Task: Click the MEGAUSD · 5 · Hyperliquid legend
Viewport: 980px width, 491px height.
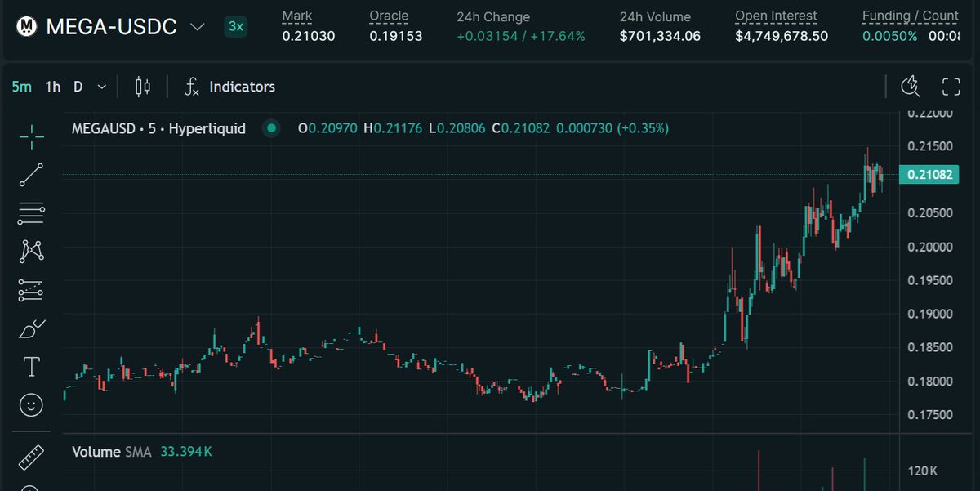Action: click(159, 128)
